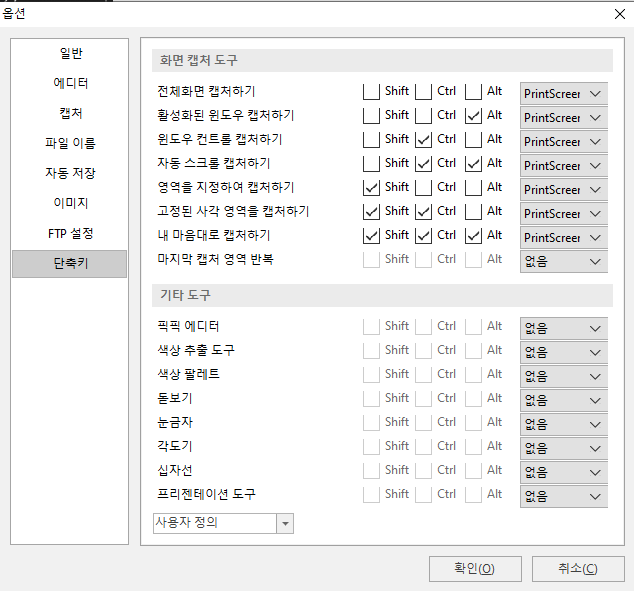
Task: Uncheck Ctrl for 내 마음대로 캡처하기
Action: pos(423,235)
